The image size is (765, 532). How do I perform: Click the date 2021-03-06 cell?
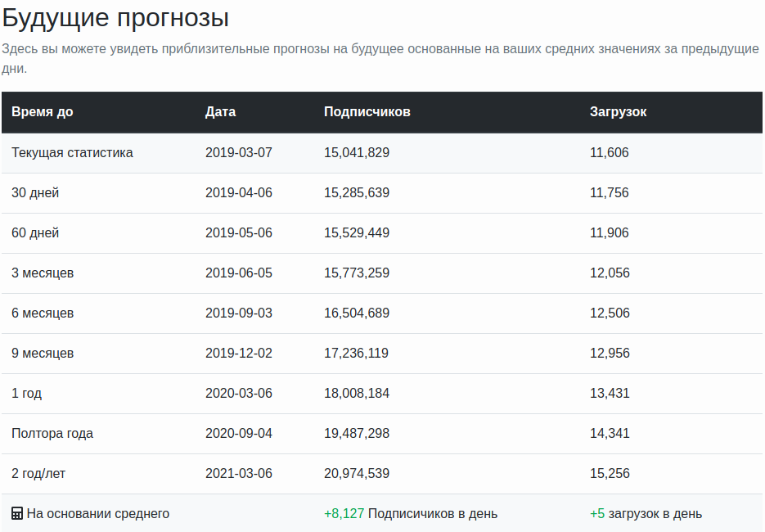238,474
